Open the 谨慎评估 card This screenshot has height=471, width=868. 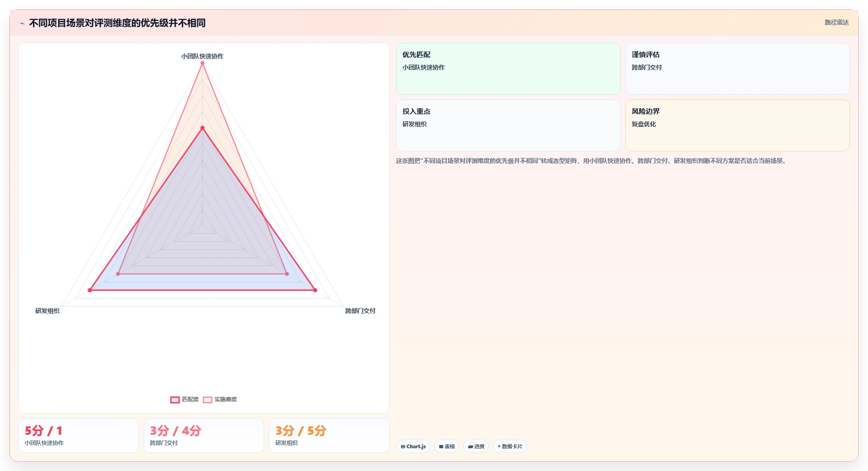pyautogui.click(x=737, y=69)
